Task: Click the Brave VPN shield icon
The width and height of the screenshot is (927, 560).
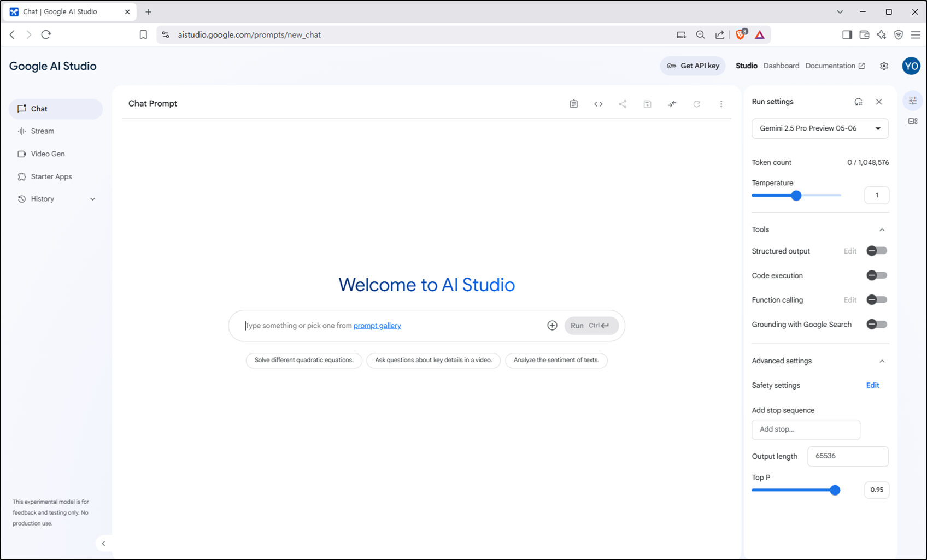Action: tap(899, 34)
